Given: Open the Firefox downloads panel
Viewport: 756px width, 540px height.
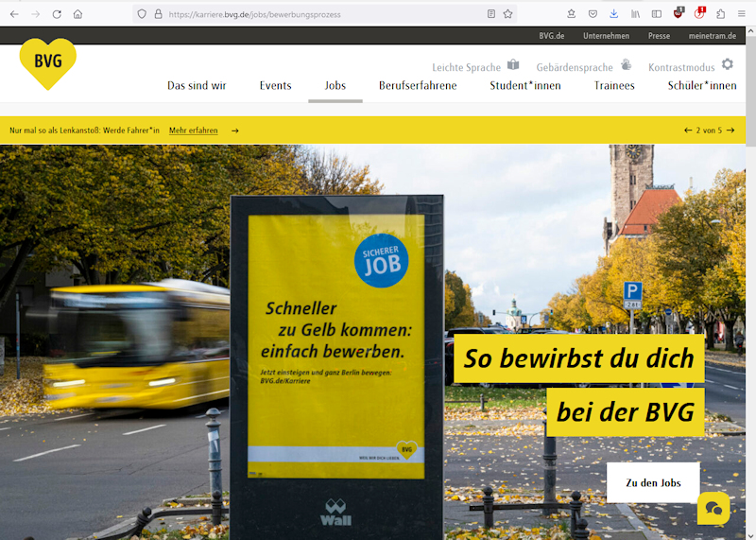Looking at the screenshot, I should tap(613, 14).
